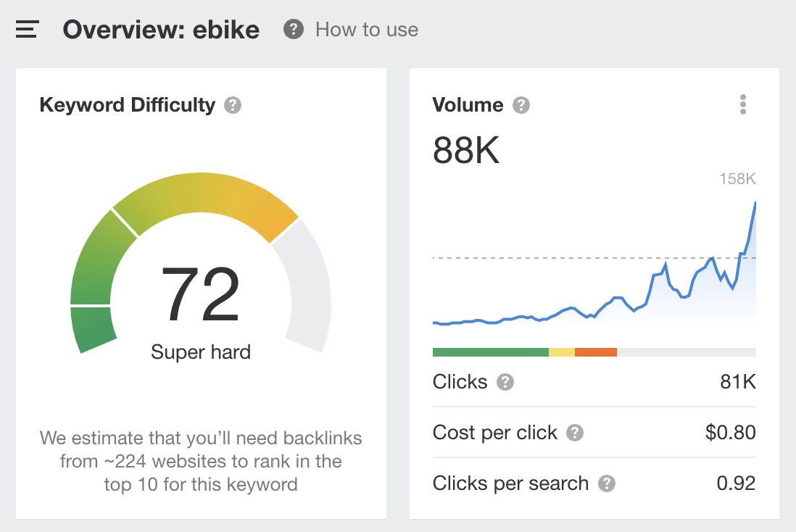Open the How to use guide

[366, 30]
